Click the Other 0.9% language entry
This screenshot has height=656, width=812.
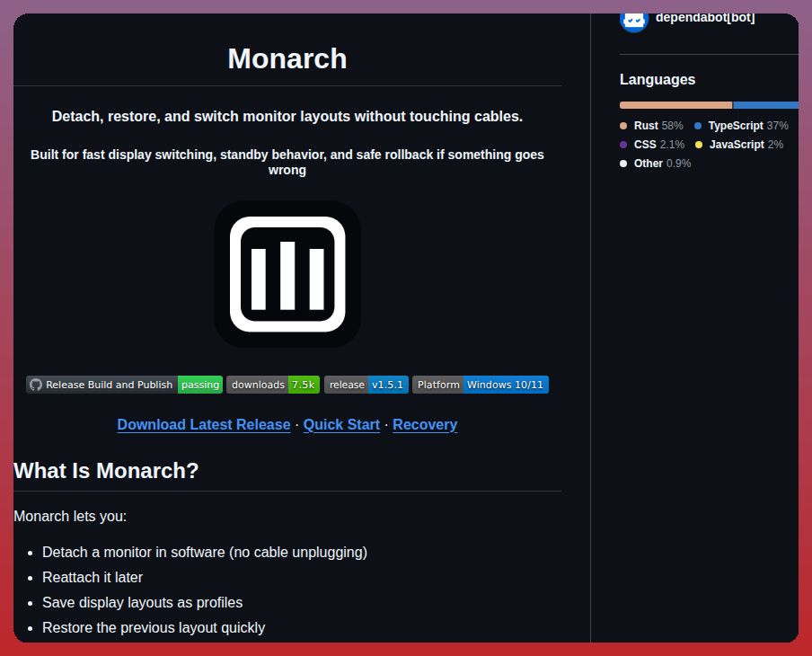pos(655,164)
